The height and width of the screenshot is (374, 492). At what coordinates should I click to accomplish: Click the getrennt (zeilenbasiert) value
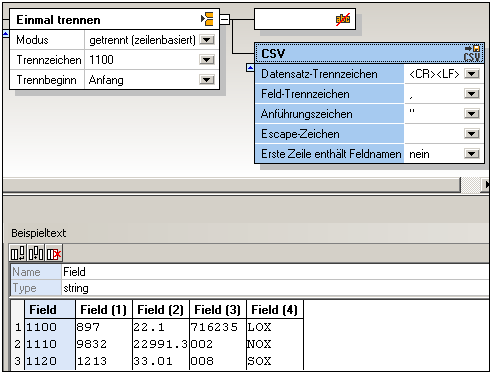(142, 40)
